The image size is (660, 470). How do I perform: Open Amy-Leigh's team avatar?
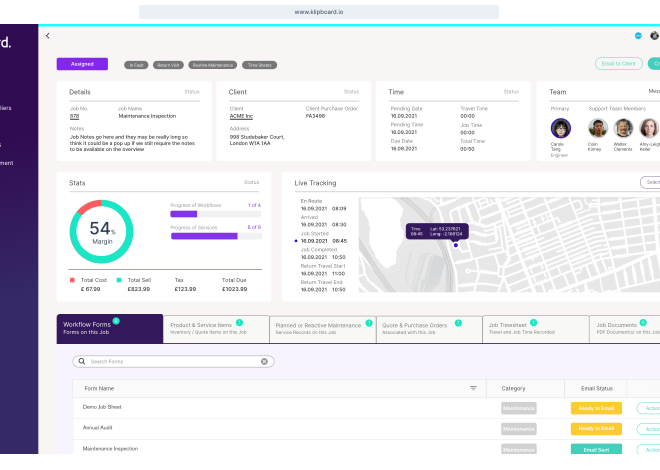[x=649, y=128]
